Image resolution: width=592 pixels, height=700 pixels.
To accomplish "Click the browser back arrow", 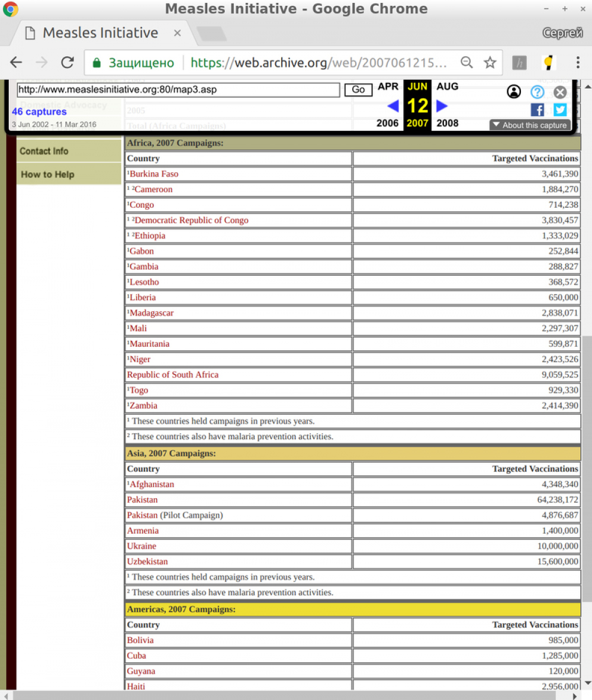I will click(16, 63).
